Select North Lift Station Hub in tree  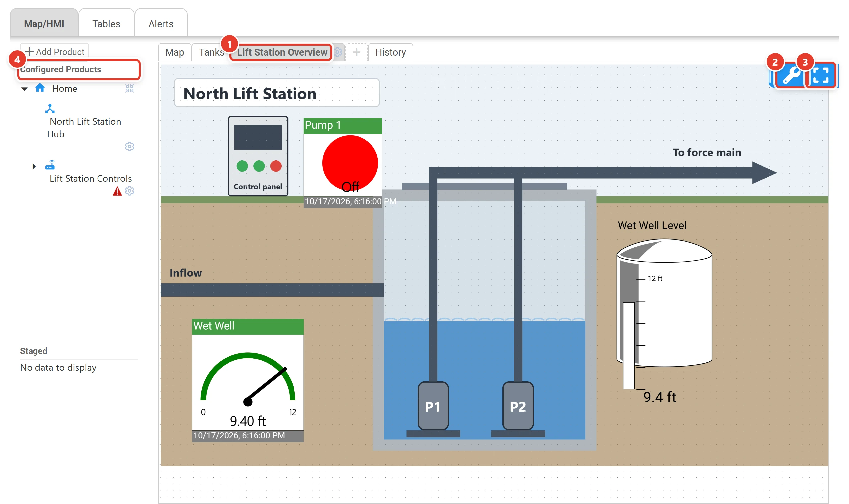[84, 128]
